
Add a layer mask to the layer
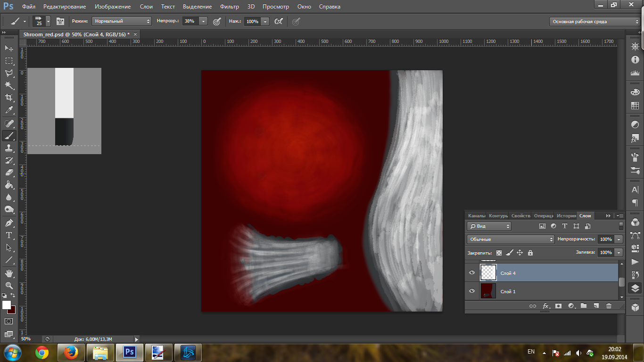[x=558, y=306]
